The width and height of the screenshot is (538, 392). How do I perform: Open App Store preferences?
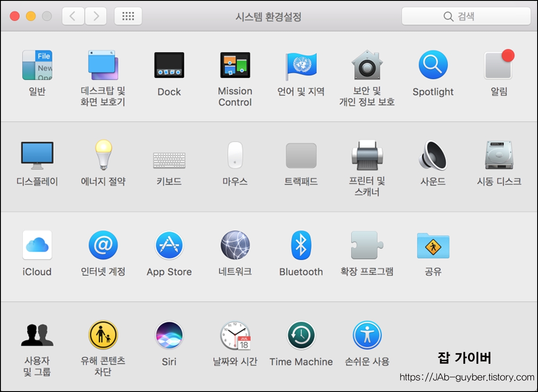[x=169, y=245]
